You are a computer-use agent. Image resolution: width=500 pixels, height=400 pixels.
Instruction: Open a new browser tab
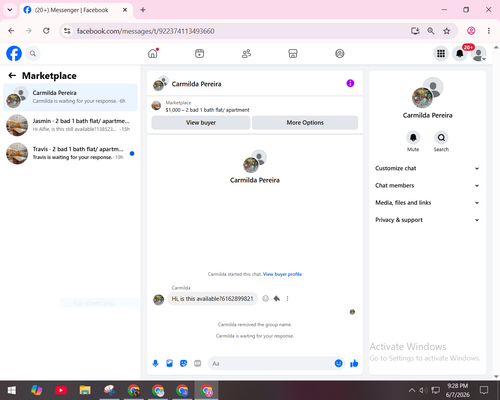tap(143, 10)
